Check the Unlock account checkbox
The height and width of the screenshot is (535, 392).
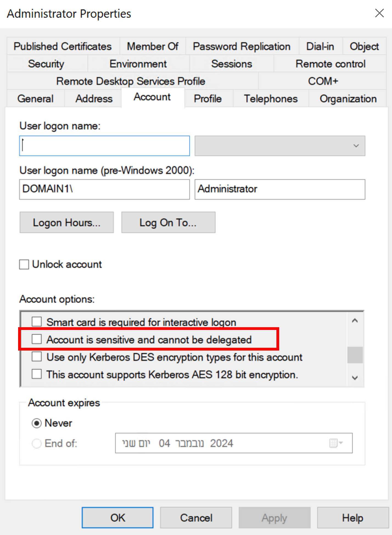24,265
